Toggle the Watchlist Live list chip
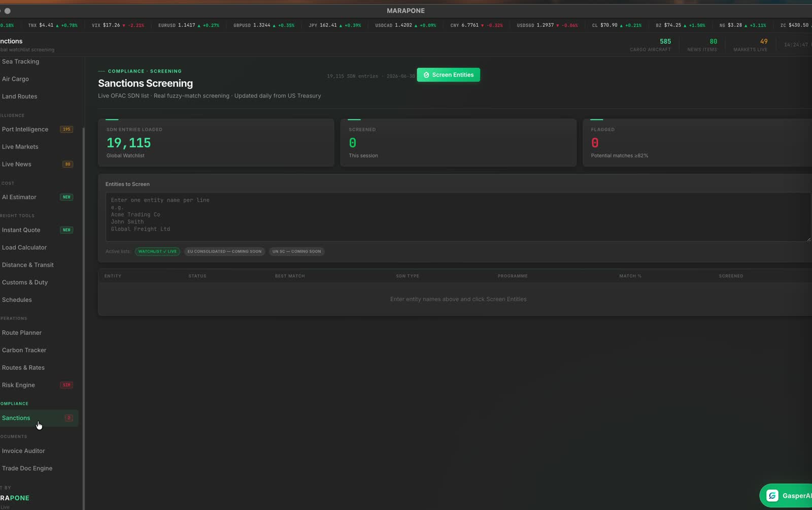 click(157, 251)
